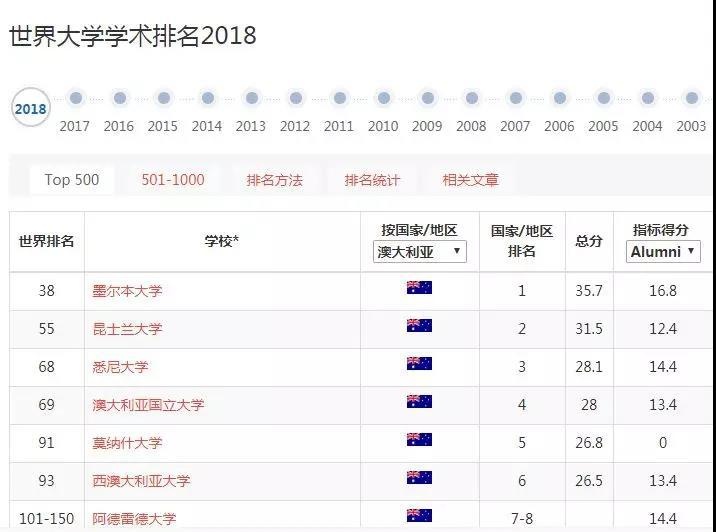Click the 国家/地区排名 column header
The height and width of the screenshot is (532, 716).
(x=522, y=241)
